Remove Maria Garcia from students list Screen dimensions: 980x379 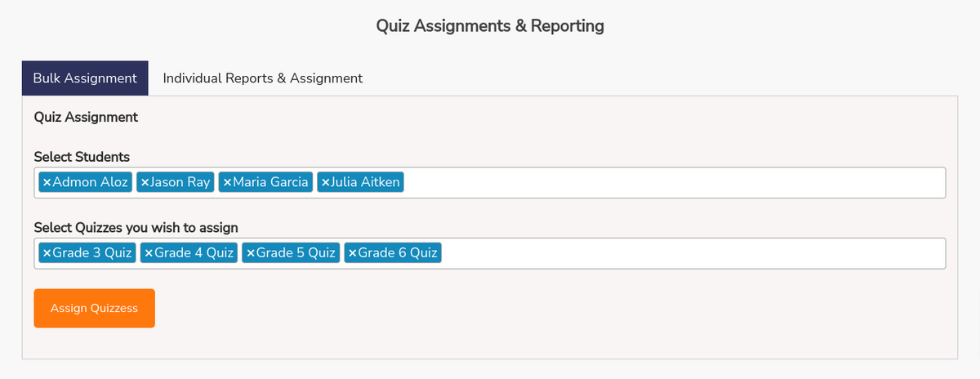click(228, 182)
